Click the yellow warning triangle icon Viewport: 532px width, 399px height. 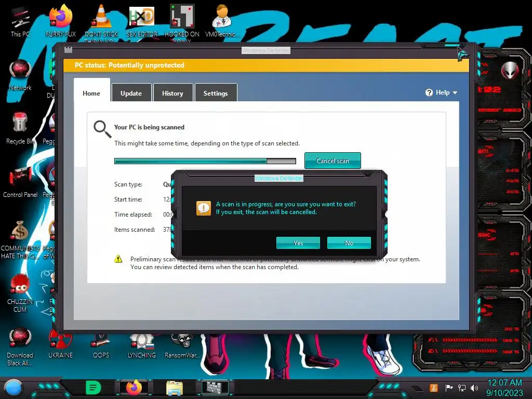[118, 259]
